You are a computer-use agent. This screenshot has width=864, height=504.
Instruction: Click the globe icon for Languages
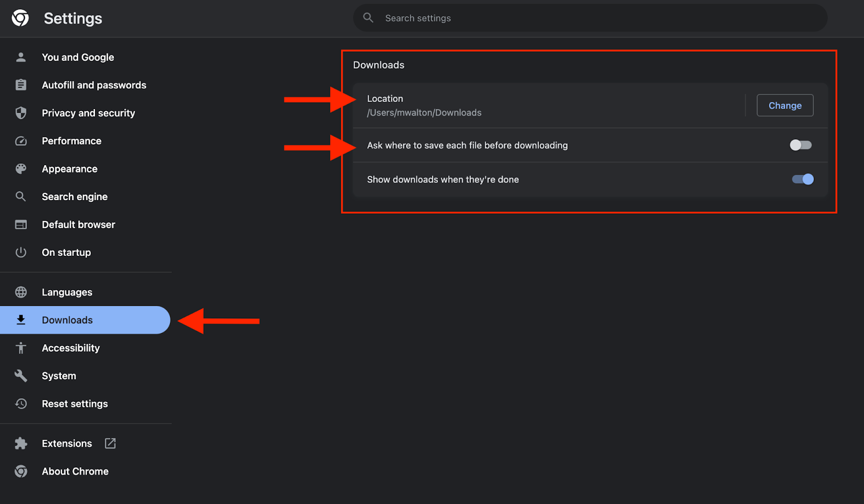tap(21, 292)
